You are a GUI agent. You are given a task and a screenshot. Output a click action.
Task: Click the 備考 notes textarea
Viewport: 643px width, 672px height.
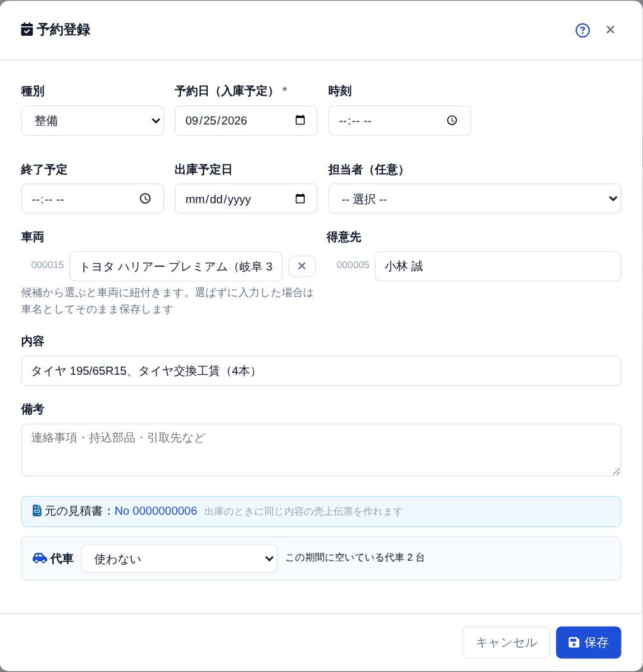321,450
